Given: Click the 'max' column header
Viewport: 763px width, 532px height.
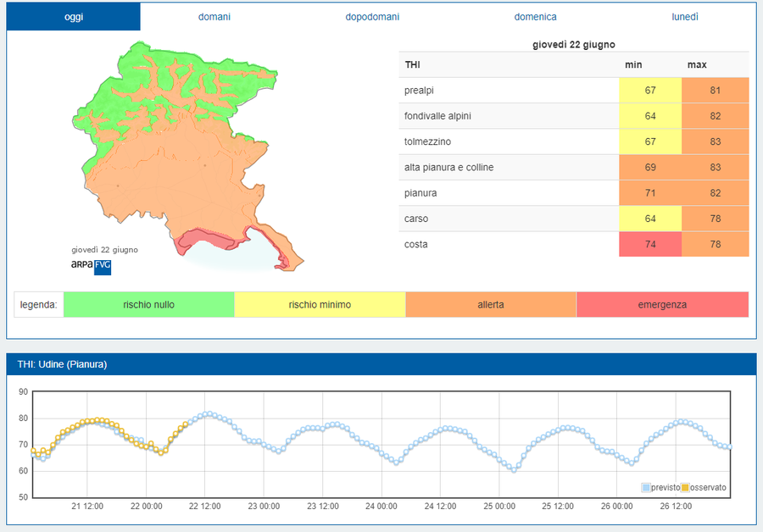Looking at the screenshot, I should point(697,64).
